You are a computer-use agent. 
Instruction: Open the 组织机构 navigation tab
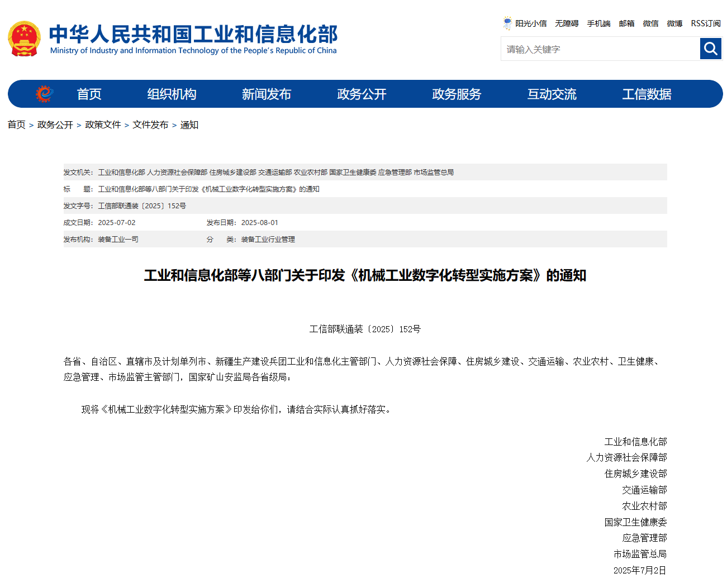tap(172, 94)
